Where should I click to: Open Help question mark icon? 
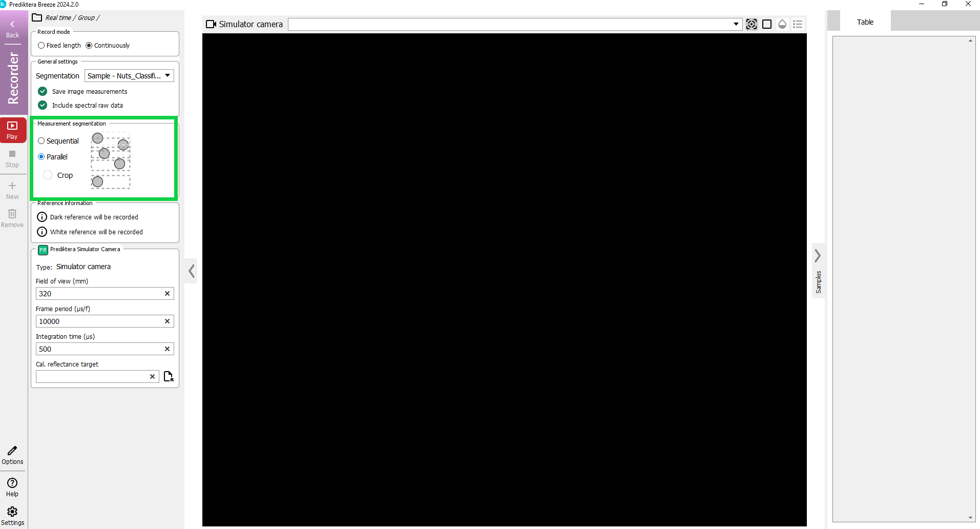(x=12, y=483)
